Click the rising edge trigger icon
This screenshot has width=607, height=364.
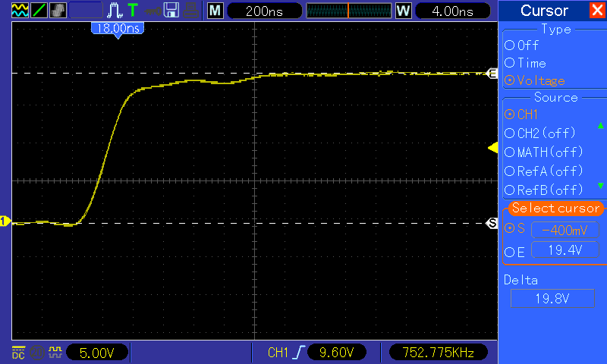(x=299, y=353)
